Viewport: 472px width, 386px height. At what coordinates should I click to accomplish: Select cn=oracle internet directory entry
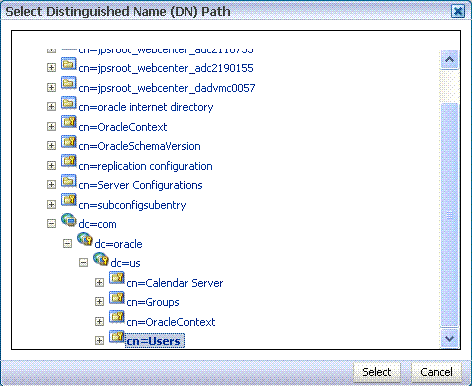pyautogui.click(x=146, y=107)
